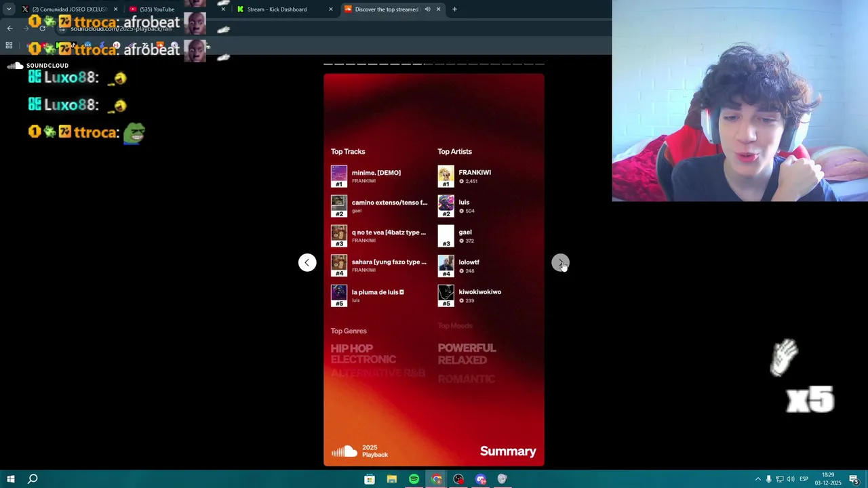Jump to the last story progress segment
This screenshot has height=488, width=868.
click(x=540, y=64)
